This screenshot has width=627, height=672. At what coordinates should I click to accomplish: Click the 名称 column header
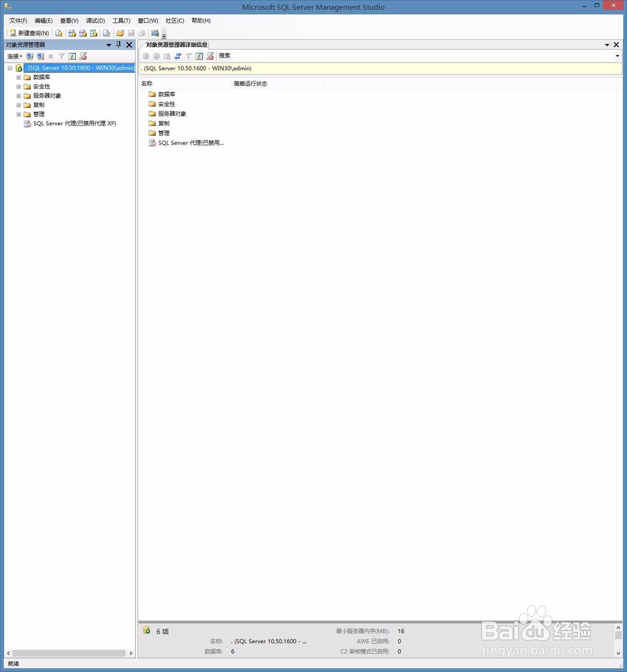coord(185,83)
